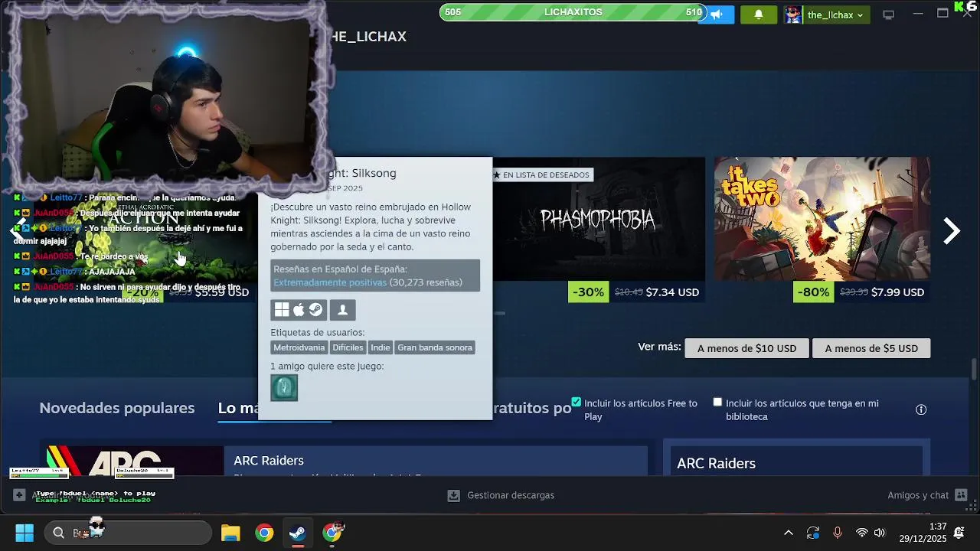Select the Indie user tag

click(381, 347)
